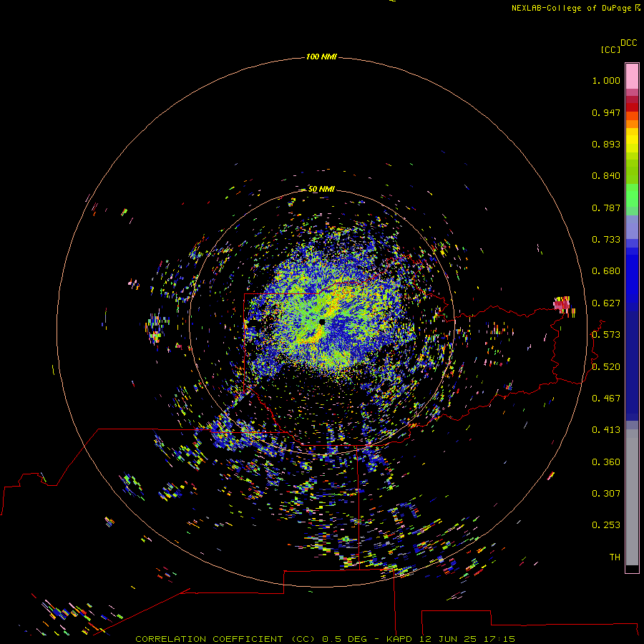Image resolution: width=644 pixels, height=644 pixels.
Task: Select the 0.413 scale value
Action: pyautogui.click(x=606, y=430)
